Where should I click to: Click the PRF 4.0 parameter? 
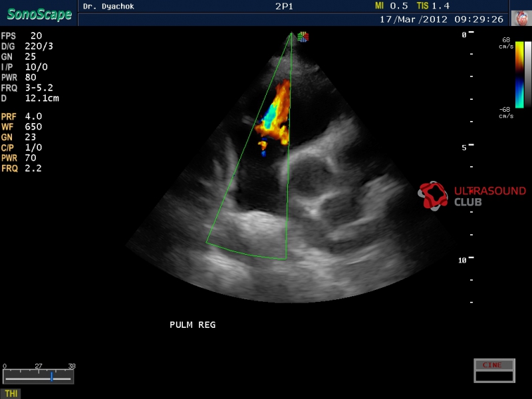click(x=22, y=116)
